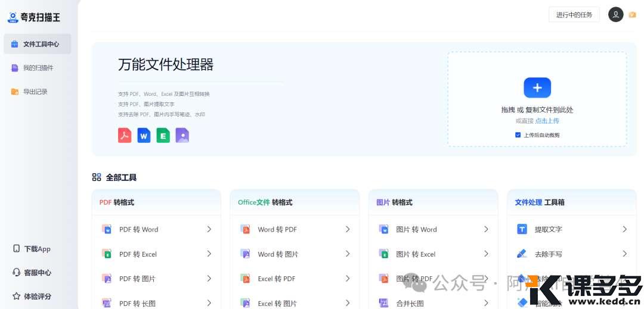Click the red PDF file type icon
The image size is (644, 309).
125,136
